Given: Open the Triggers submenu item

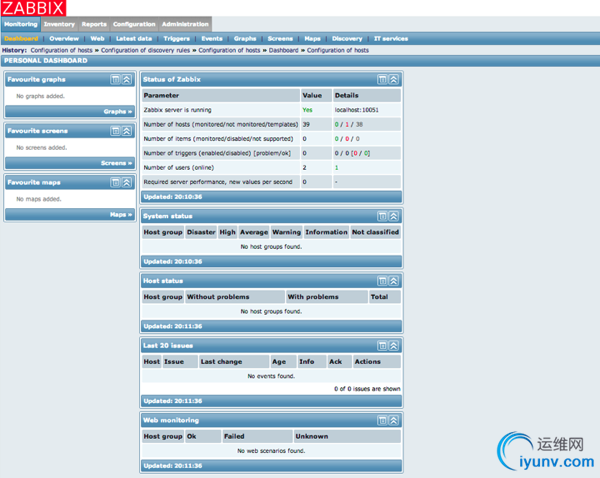Looking at the screenshot, I should 176,39.
